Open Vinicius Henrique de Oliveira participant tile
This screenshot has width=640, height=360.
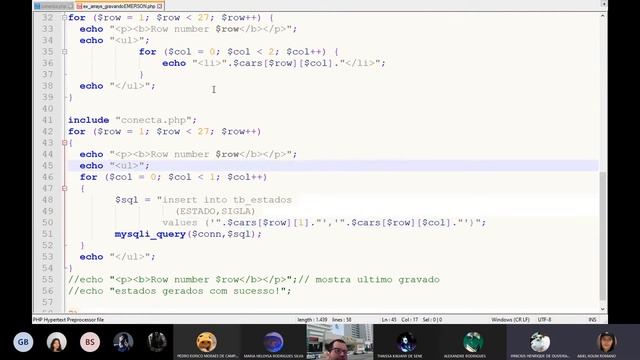(x=540, y=342)
